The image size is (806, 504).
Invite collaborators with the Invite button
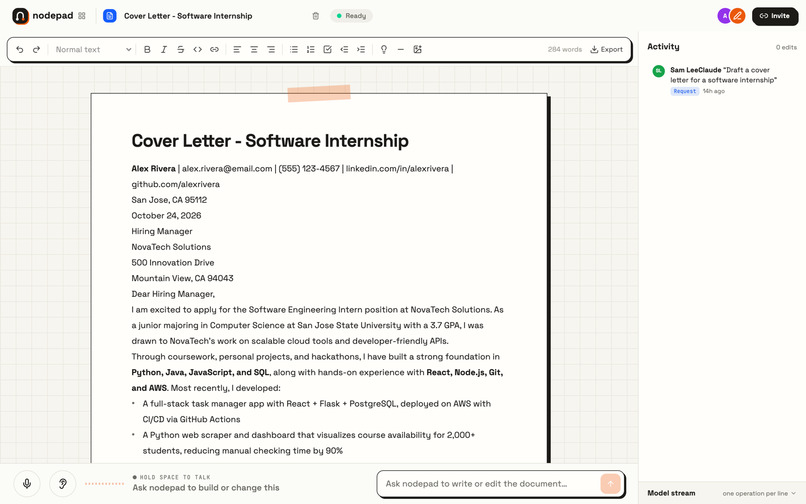775,16
